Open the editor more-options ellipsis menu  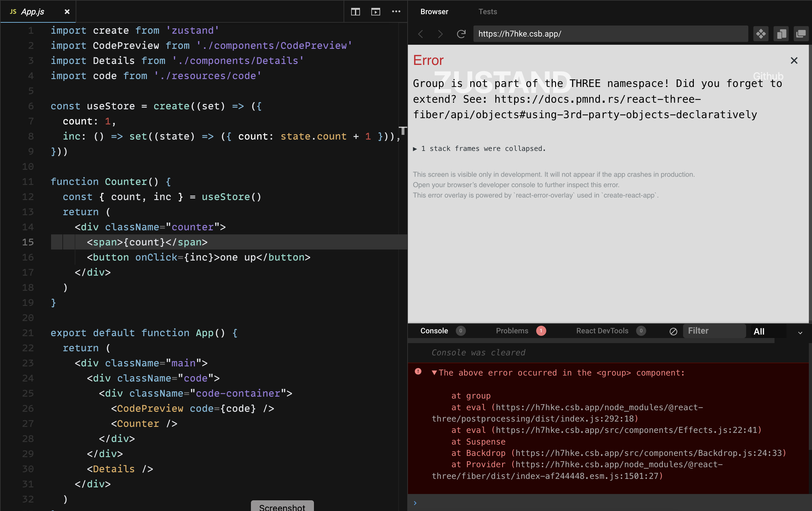pyautogui.click(x=396, y=12)
